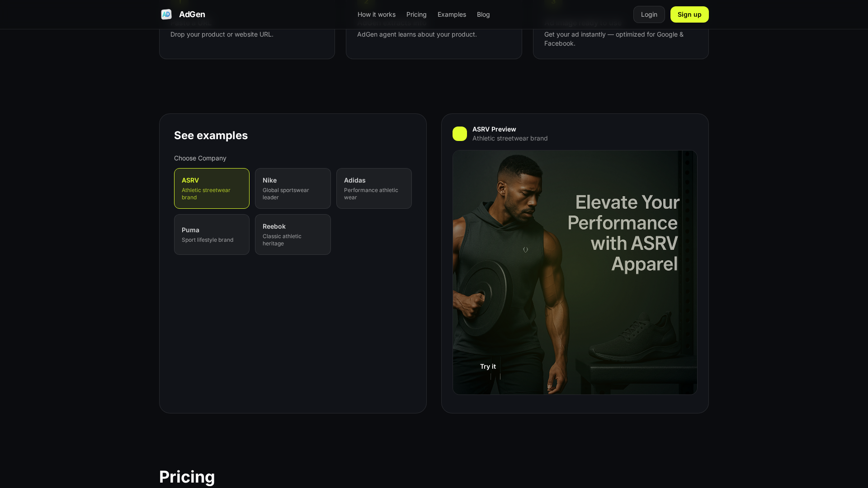Select the Reebok classic athletic heritage card
This screenshot has width=868, height=488.
(x=292, y=235)
